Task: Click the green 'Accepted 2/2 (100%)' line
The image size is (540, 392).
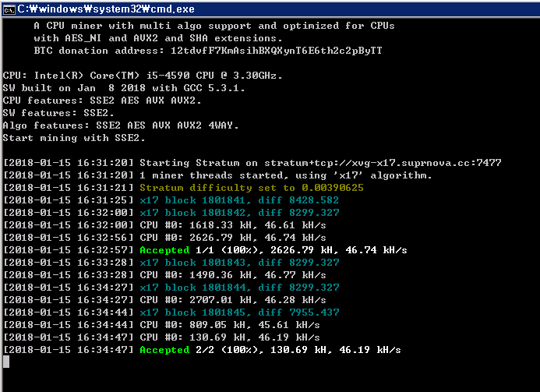Action: pyautogui.click(x=202, y=350)
